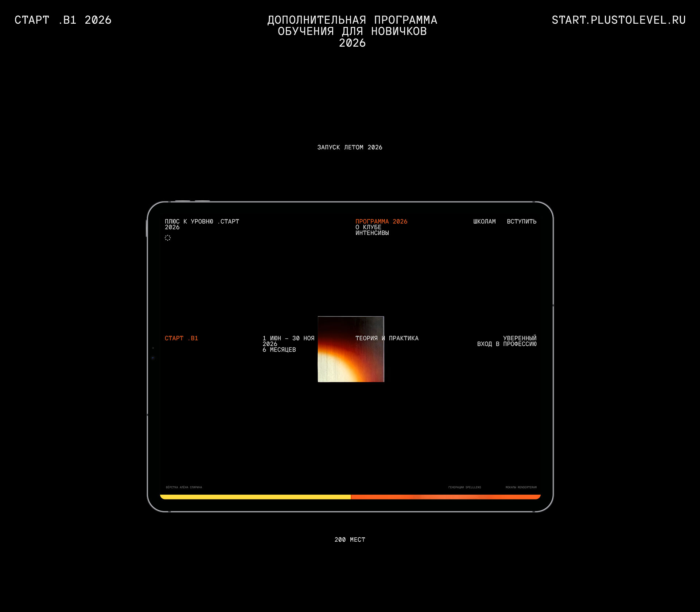Click the ВЁРСТКА АЛЁНА СПИРИНА credit

click(x=184, y=487)
